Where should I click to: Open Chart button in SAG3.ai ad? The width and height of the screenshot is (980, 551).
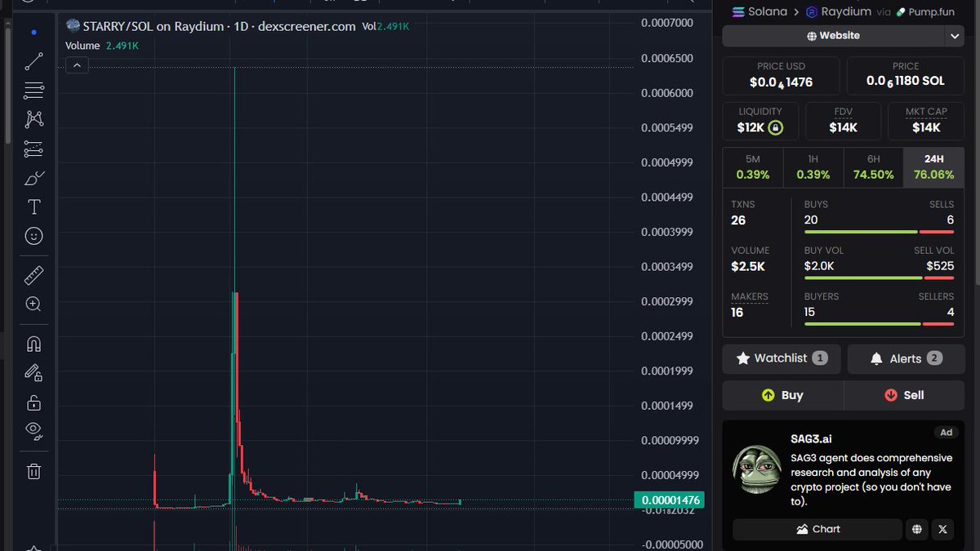[817, 529]
